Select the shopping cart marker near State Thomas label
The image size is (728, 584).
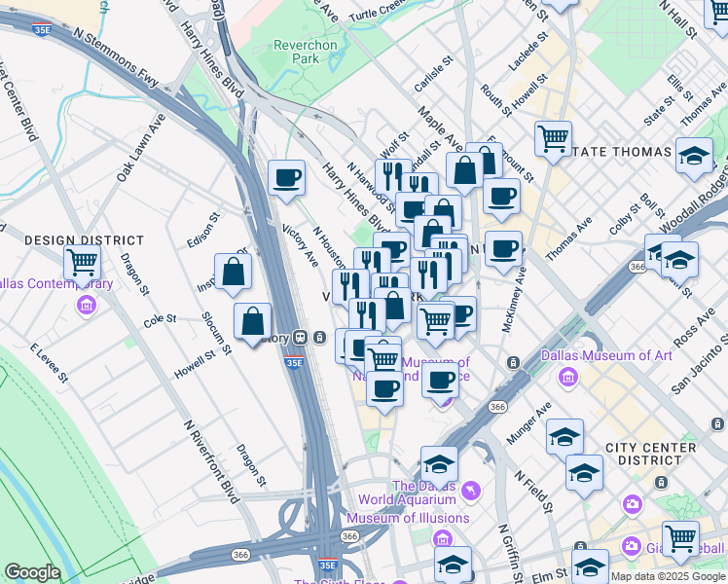pos(553,141)
